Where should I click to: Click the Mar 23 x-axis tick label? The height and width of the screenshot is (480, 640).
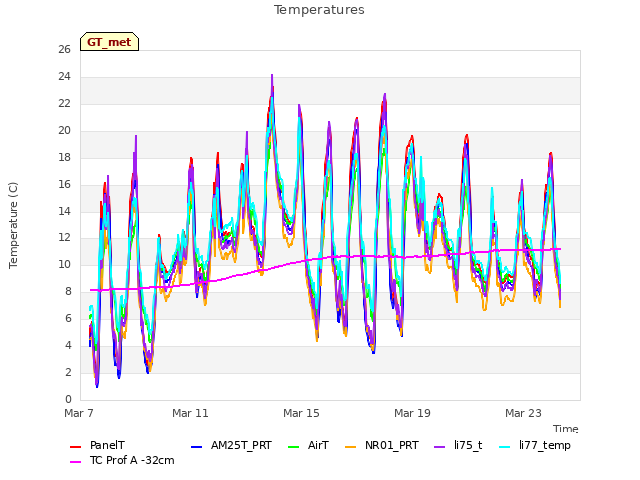(523, 413)
